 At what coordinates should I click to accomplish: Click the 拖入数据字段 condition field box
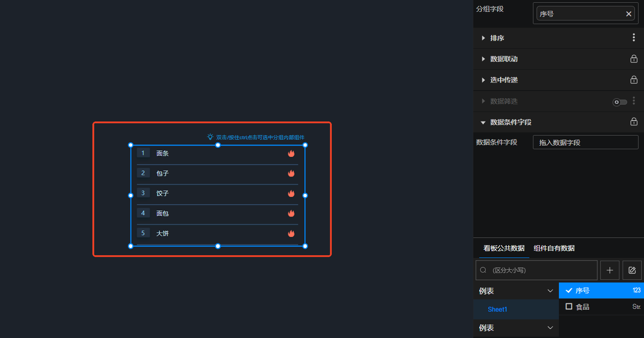[585, 142]
